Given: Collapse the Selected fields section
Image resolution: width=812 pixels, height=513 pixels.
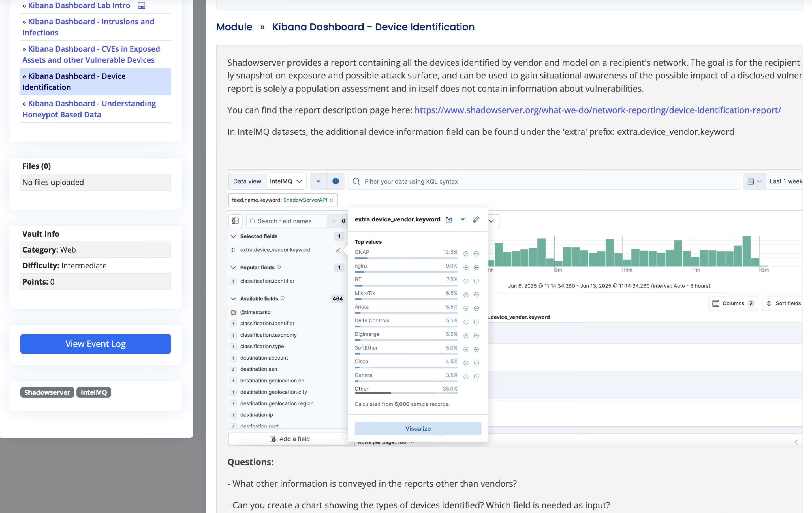Looking at the screenshot, I should 233,236.
